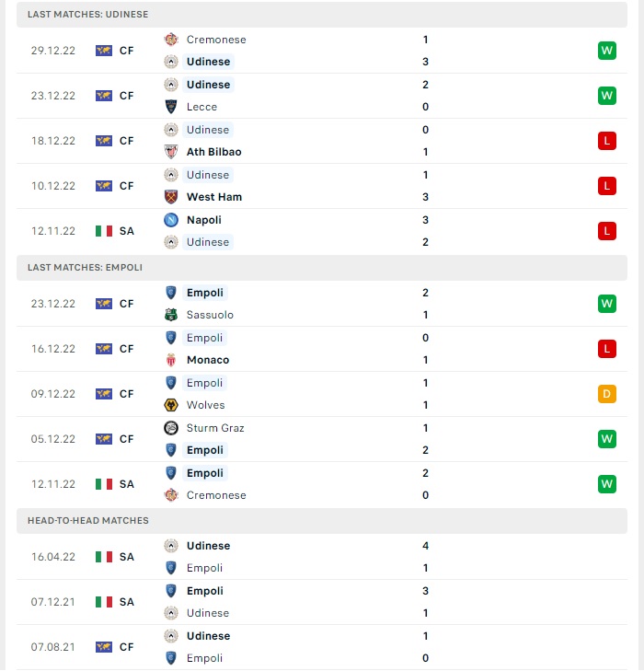Click the West Ham club crest
This screenshot has width=644, height=671.
point(171,197)
